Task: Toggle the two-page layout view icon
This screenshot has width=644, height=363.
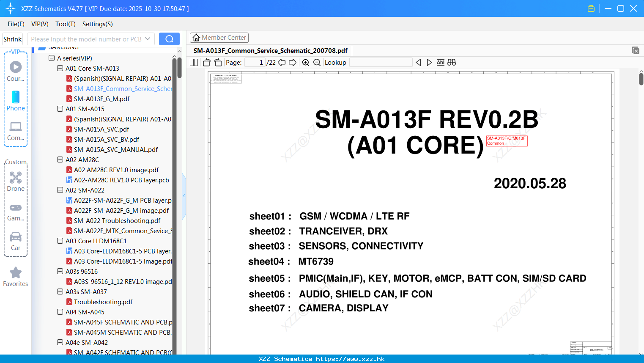Action: click(194, 63)
